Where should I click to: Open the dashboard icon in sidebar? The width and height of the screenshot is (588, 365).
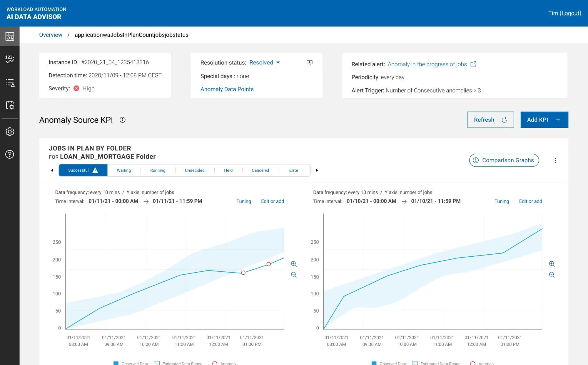[x=10, y=36]
